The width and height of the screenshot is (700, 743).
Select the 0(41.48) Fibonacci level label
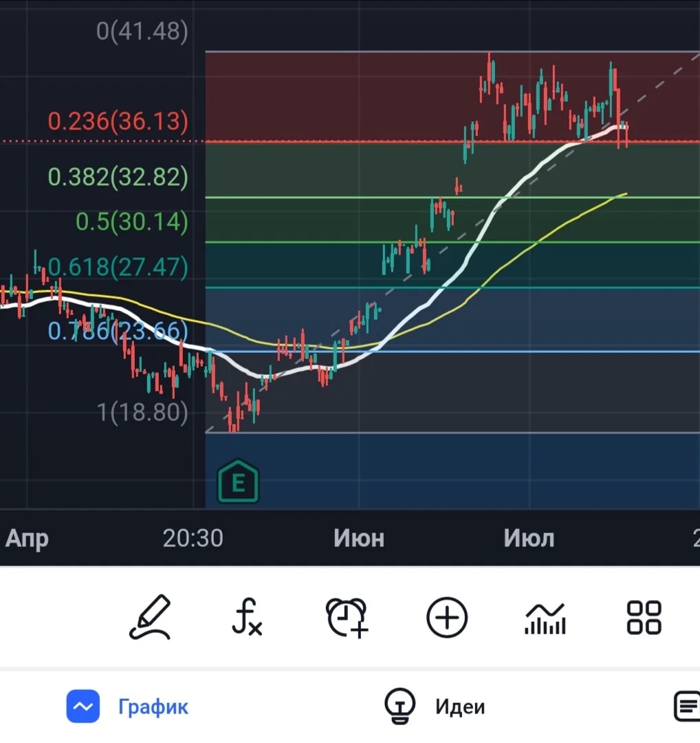coord(142,31)
